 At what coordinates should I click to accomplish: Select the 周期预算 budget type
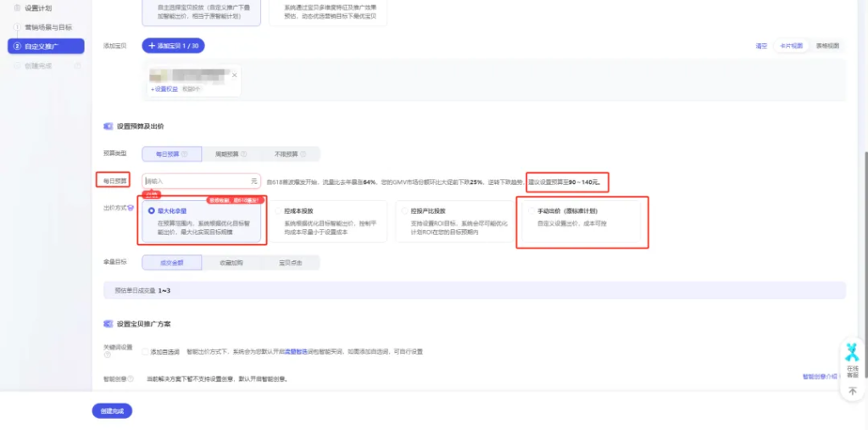click(231, 154)
